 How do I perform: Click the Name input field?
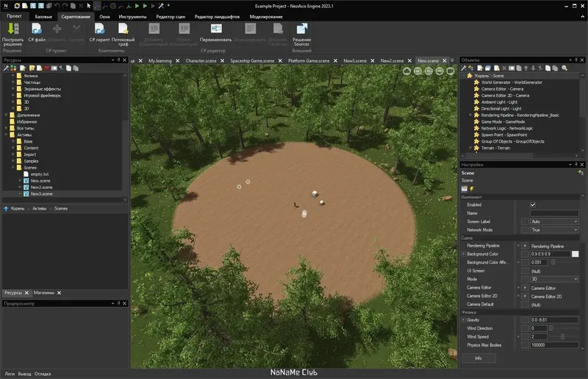[554, 213]
